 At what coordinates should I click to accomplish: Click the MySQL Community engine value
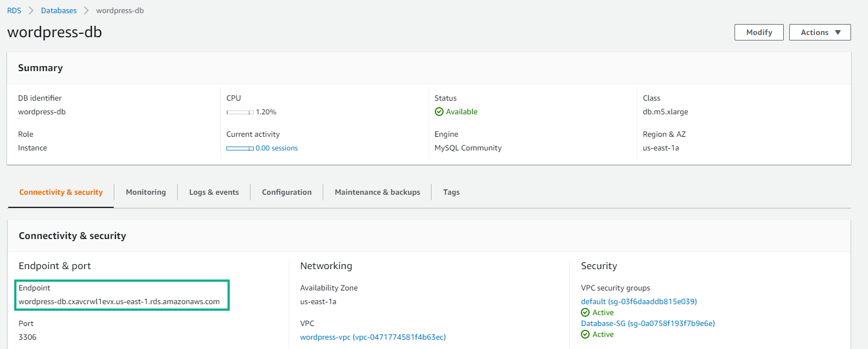[468, 148]
